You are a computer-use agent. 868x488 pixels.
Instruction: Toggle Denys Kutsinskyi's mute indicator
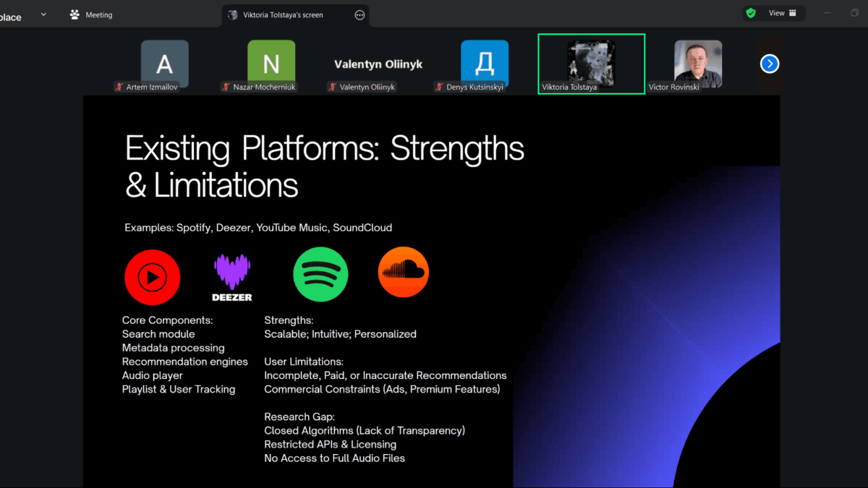[440, 87]
